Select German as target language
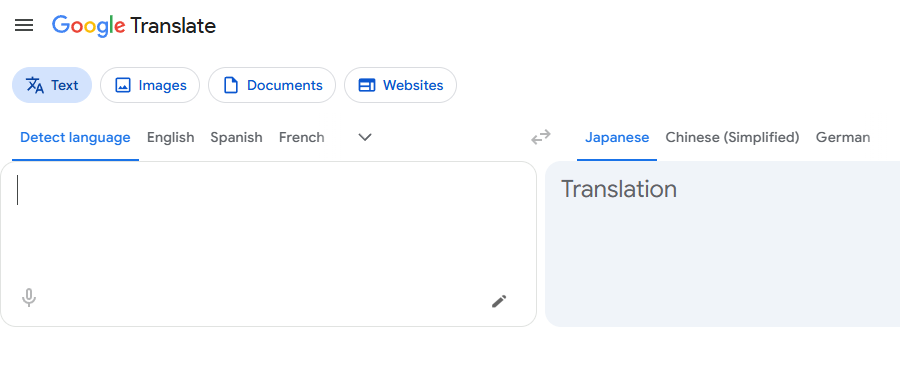Viewport: 900px width, 366px height. [x=843, y=138]
